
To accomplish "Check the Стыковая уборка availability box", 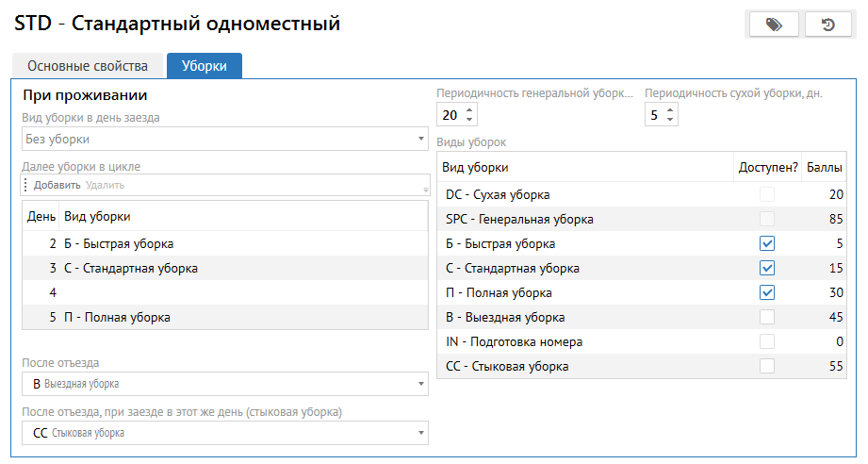I will click(x=767, y=366).
